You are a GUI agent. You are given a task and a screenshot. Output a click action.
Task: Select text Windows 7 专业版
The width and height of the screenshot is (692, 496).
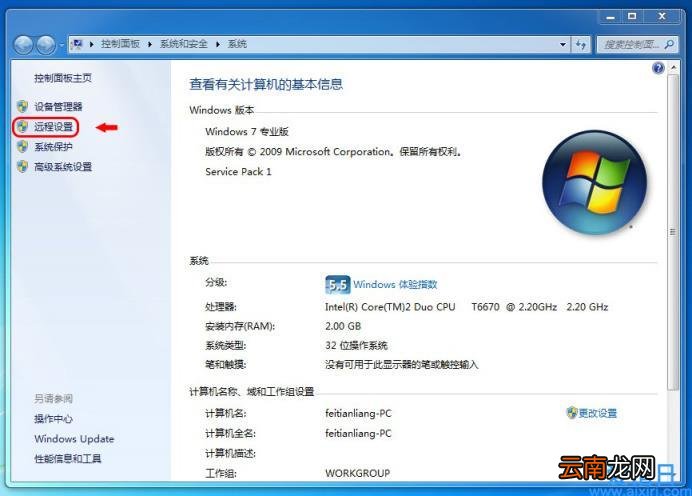coord(247,132)
